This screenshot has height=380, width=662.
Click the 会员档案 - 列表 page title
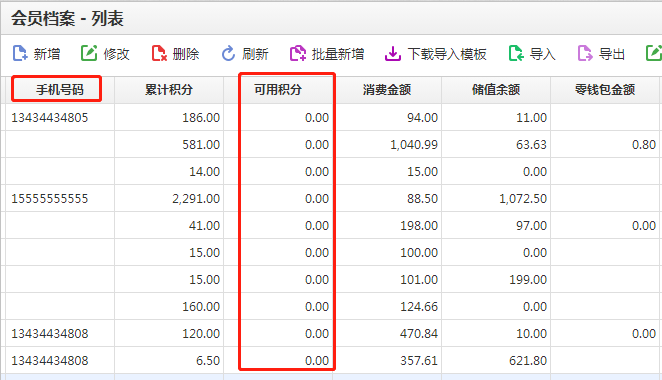pyautogui.click(x=67, y=19)
